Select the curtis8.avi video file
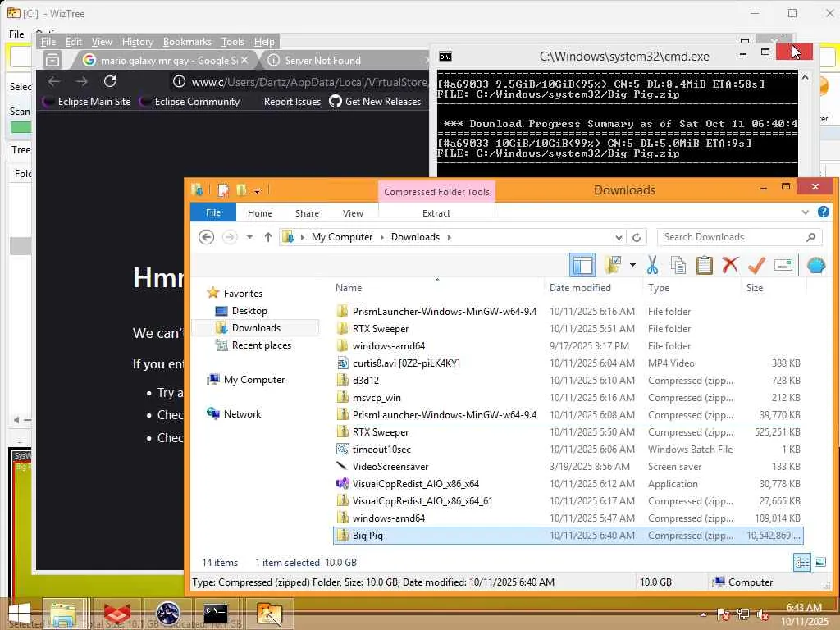 (x=568, y=363)
